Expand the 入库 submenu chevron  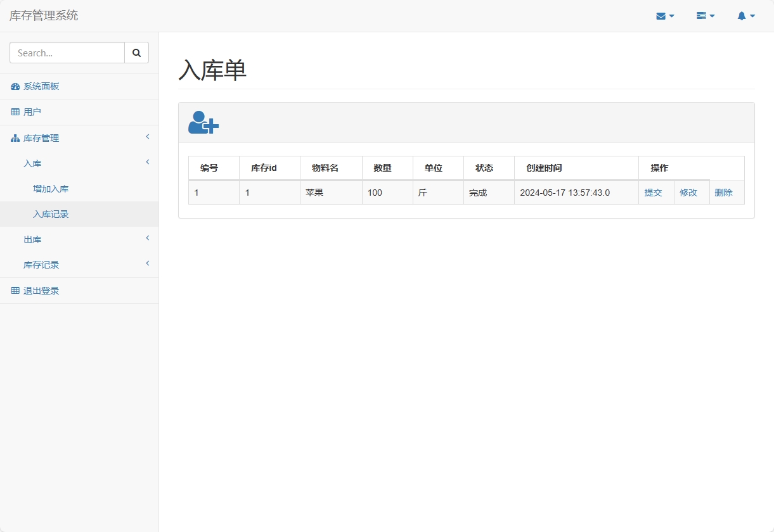click(x=147, y=162)
